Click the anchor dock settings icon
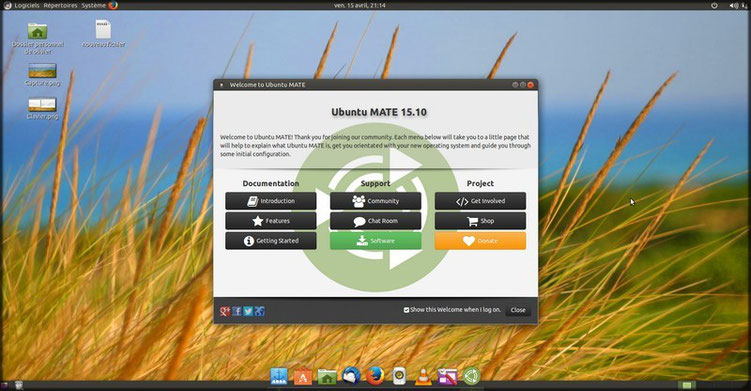Image resolution: width=751 pixels, height=391 pixels. pyautogui.click(x=279, y=376)
